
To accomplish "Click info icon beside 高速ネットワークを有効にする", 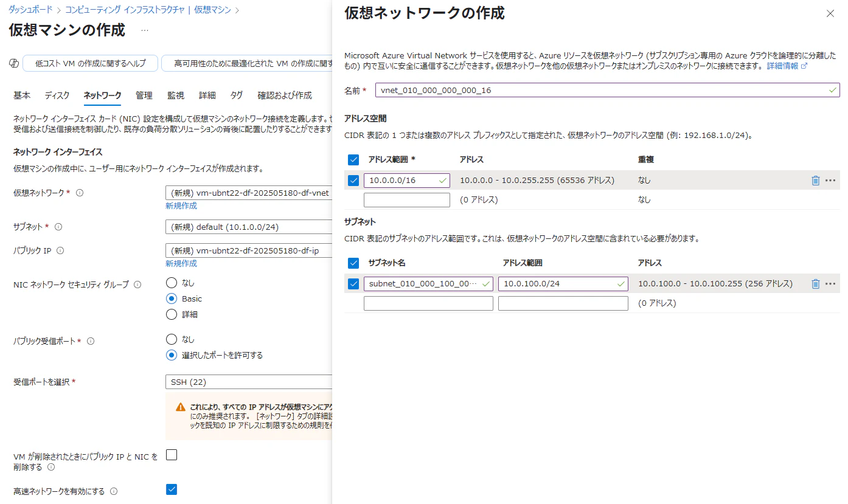I will point(114,491).
